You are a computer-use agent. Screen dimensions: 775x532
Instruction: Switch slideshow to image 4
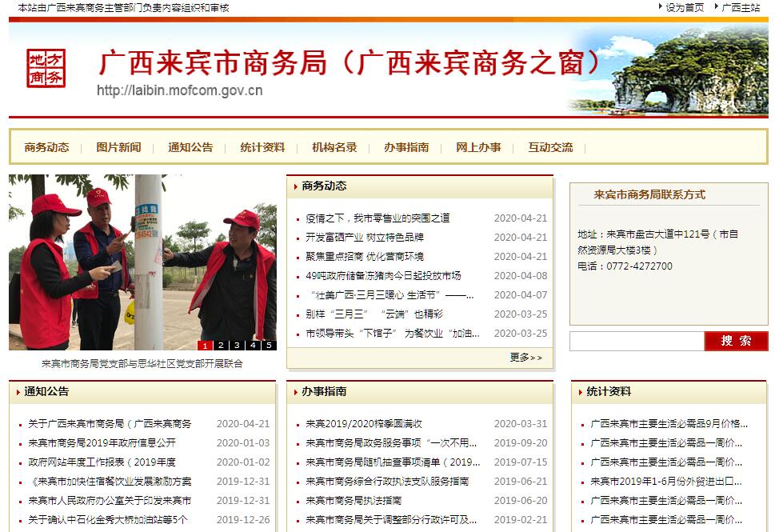(253, 345)
